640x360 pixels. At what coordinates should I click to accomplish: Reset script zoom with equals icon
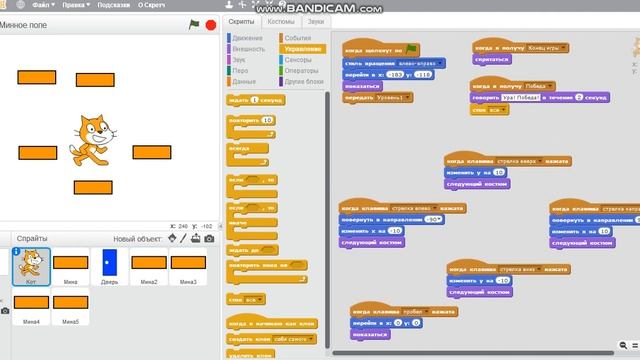[635, 345]
